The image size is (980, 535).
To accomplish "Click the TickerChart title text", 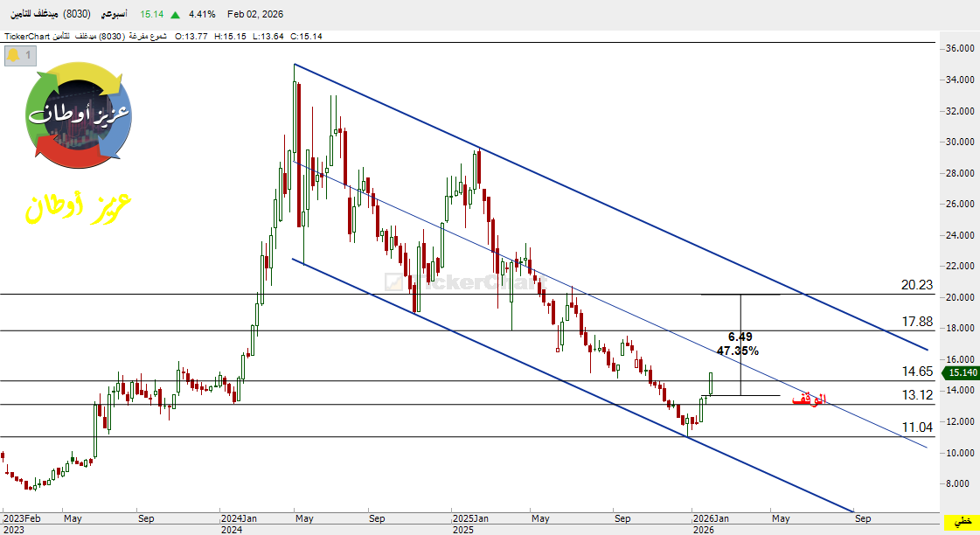I will click(x=27, y=36).
